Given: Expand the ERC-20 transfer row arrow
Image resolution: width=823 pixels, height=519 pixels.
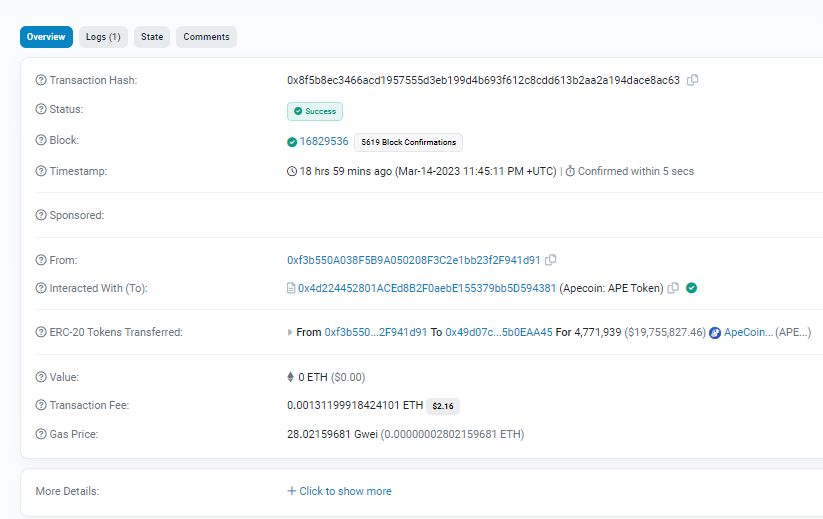Looking at the screenshot, I should click(x=290, y=332).
